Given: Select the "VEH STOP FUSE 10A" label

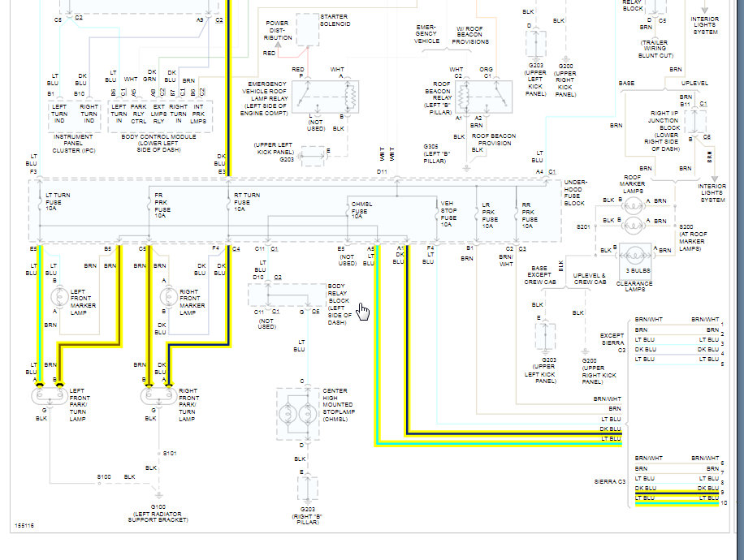Looking at the screenshot, I should coord(448,213).
